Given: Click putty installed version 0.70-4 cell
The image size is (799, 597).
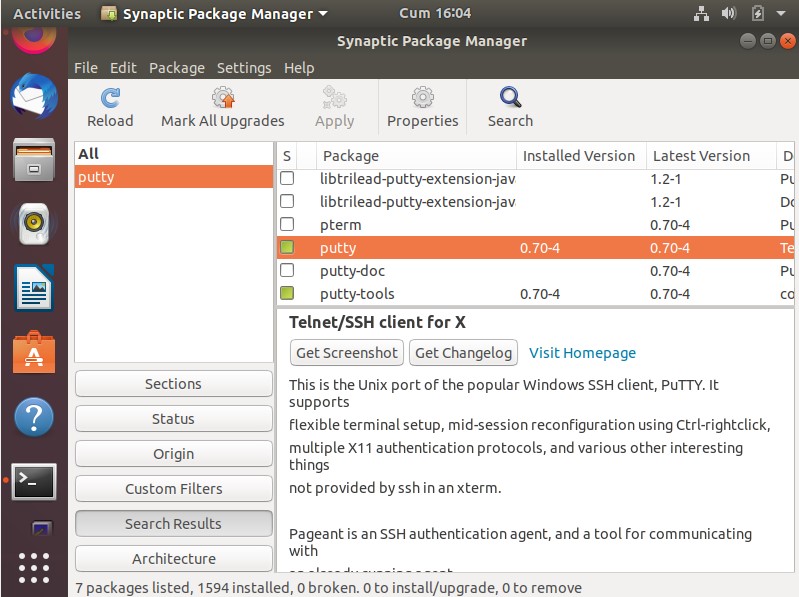Looking at the screenshot, I should pos(540,248).
